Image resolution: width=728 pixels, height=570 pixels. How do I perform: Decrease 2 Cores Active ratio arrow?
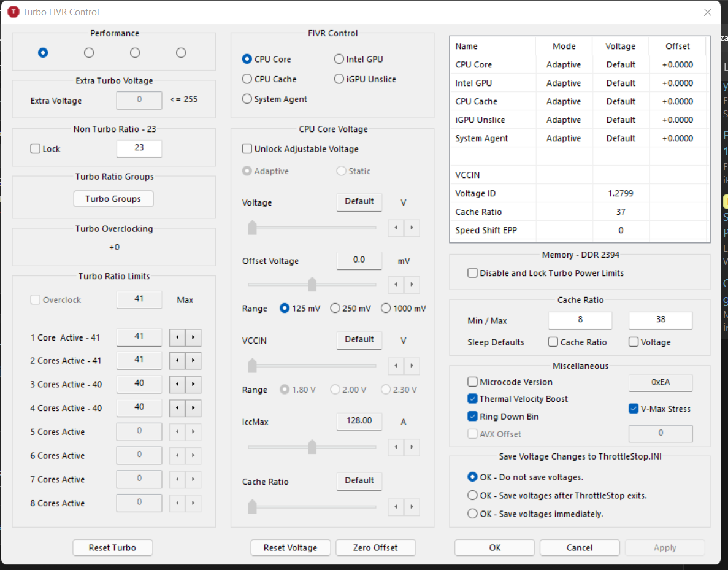(x=177, y=361)
